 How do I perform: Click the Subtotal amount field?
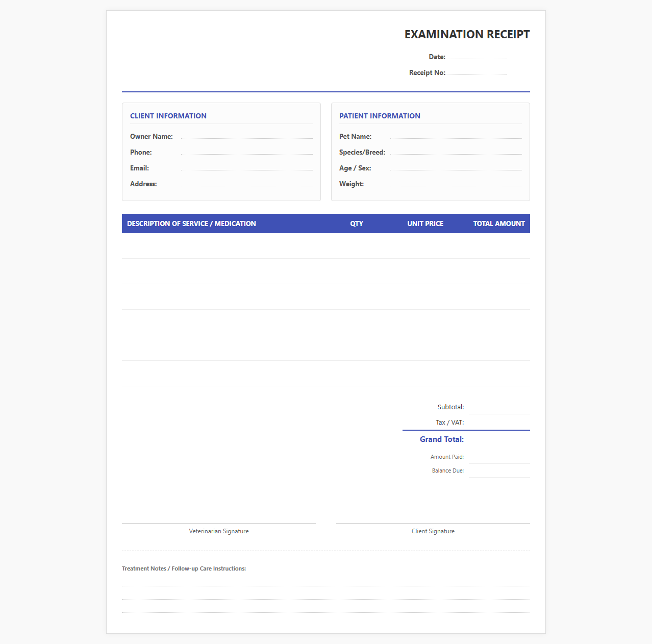pyautogui.click(x=499, y=407)
